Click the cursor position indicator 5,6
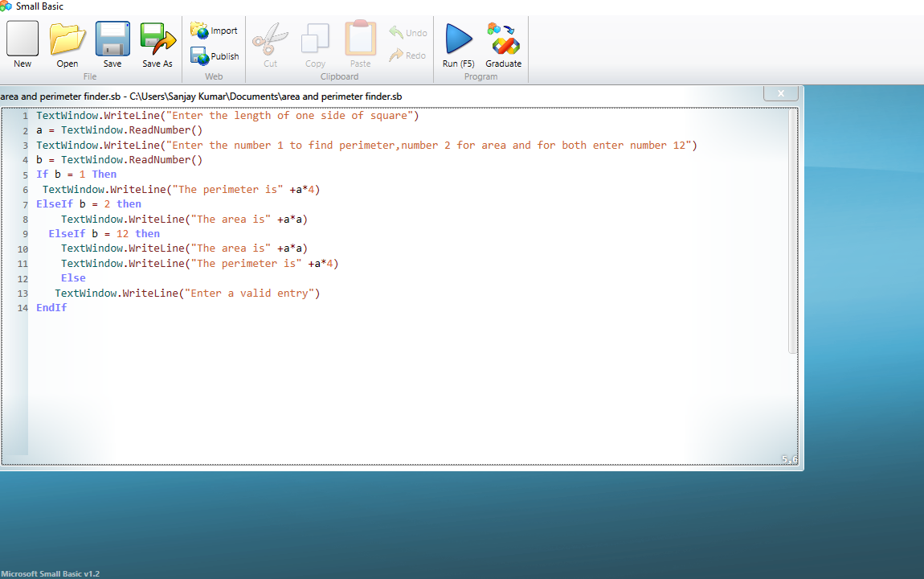 pos(788,458)
